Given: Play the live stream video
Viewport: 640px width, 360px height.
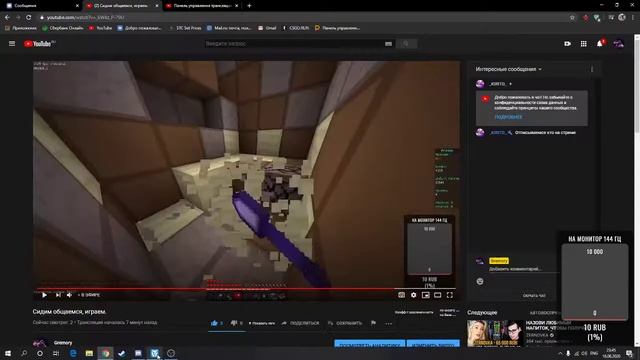Looking at the screenshot, I should coord(44,295).
